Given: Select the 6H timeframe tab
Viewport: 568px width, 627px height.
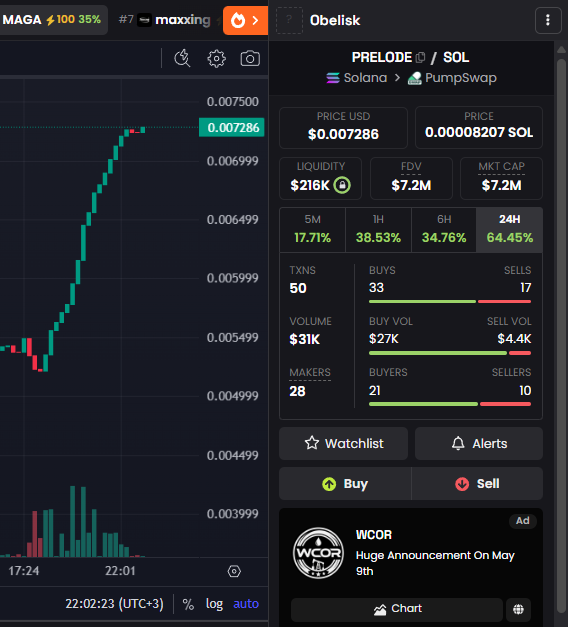Looking at the screenshot, I should click(444, 230).
